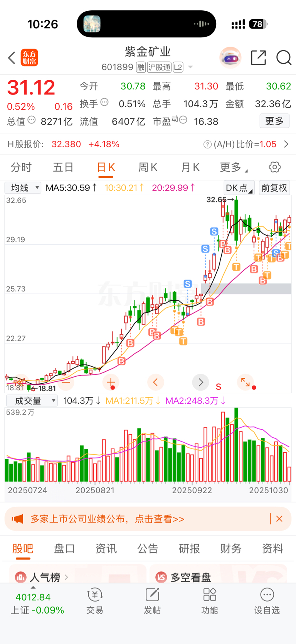296x644 pixels.
Task: Tap the 32.380 H-share price
Action: pos(66,144)
